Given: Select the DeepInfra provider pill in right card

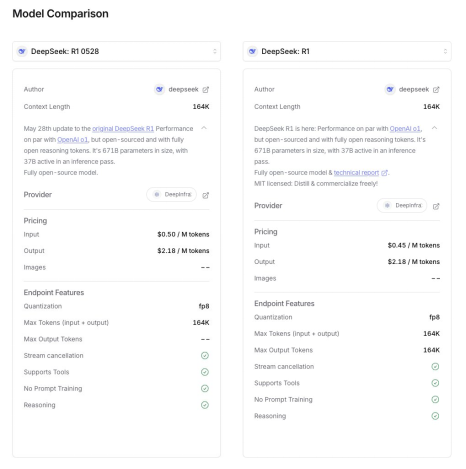Looking at the screenshot, I should point(402,206).
